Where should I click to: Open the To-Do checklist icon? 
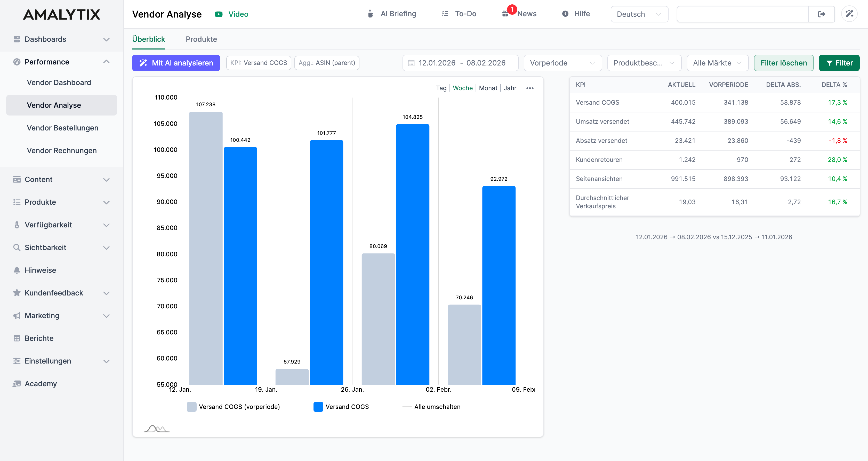(445, 14)
